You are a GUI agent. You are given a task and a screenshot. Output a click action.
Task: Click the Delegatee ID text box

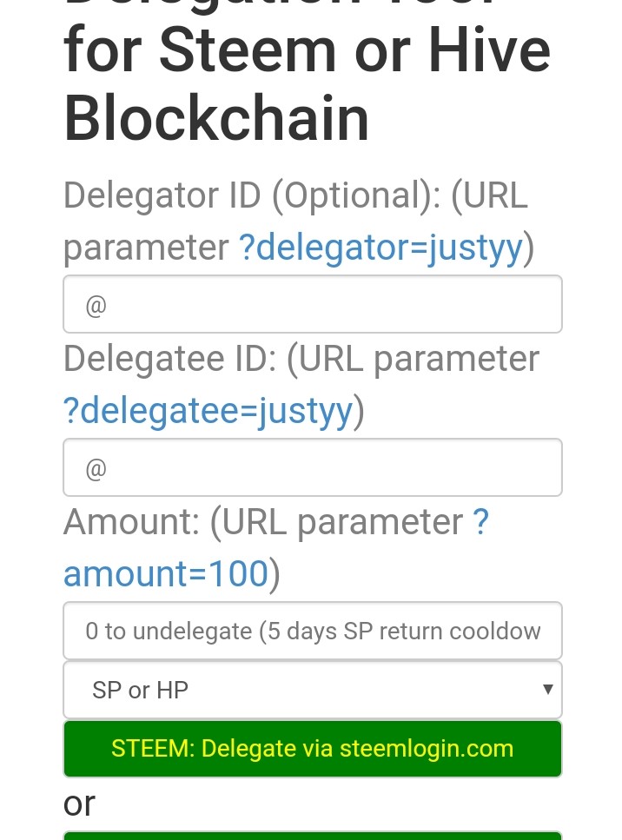(313, 468)
